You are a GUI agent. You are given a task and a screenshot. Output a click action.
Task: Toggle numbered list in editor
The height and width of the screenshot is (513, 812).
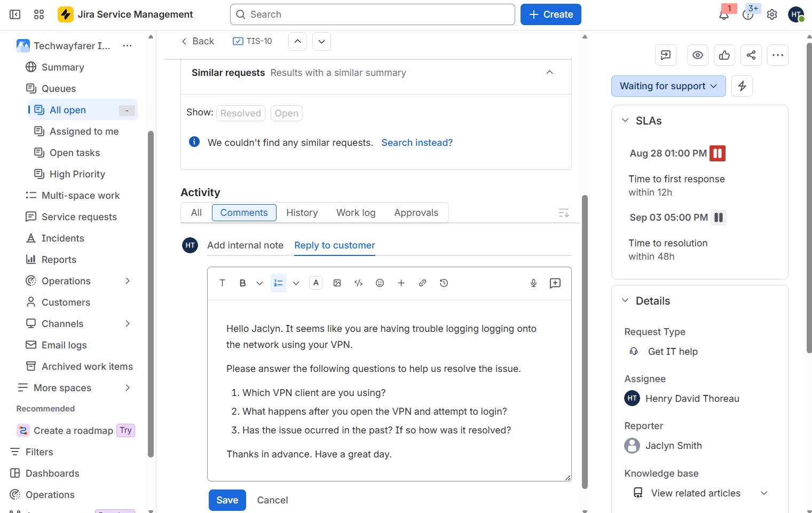(x=279, y=283)
